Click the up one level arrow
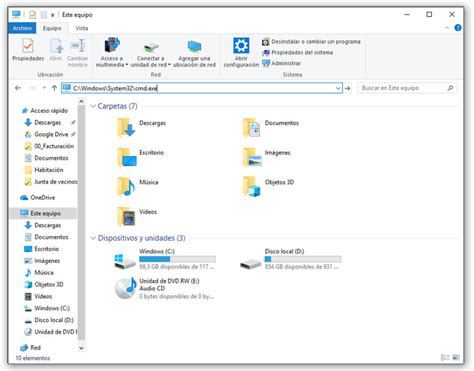 click(54, 88)
